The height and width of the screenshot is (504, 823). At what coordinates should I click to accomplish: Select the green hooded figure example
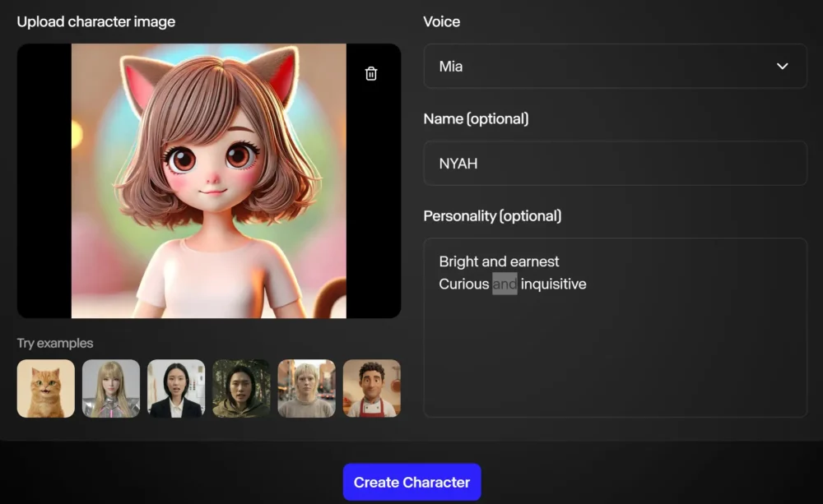tap(241, 388)
